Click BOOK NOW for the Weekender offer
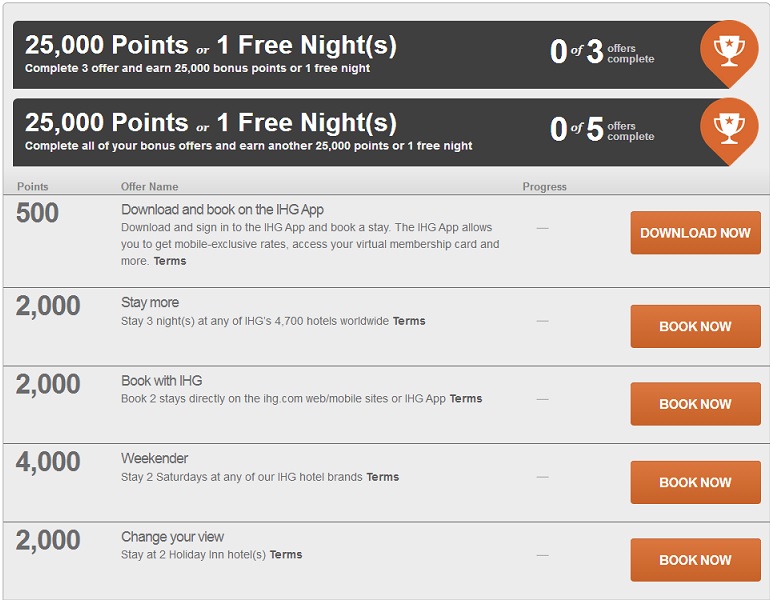This screenshot has height=600, width=770. (x=695, y=482)
